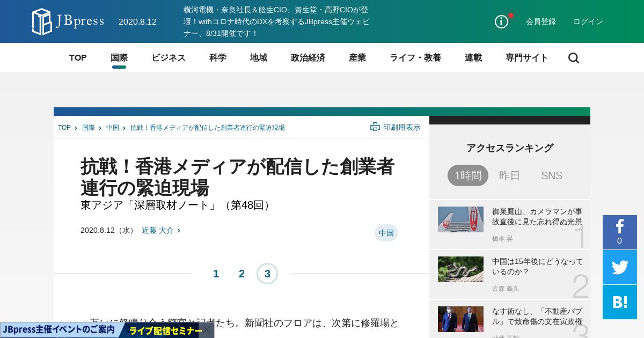Go to article page 2

point(241,274)
